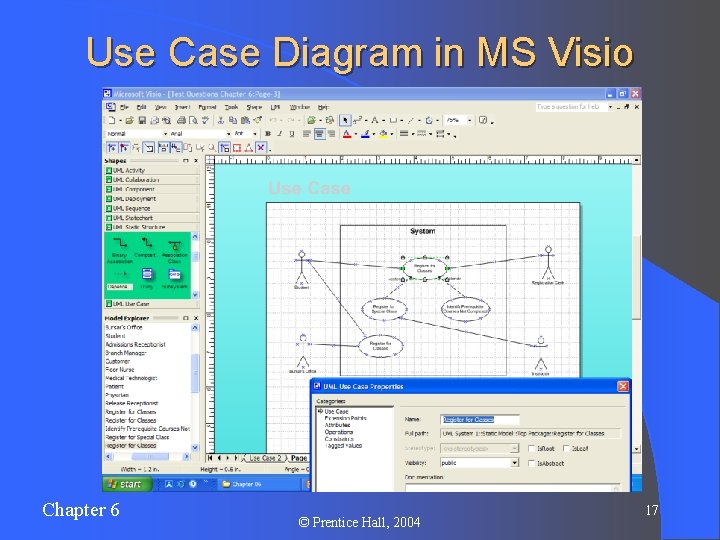Image resolution: width=720 pixels, height=540 pixels.
Task: Expand the UML Sequence stencil
Action: [152, 208]
